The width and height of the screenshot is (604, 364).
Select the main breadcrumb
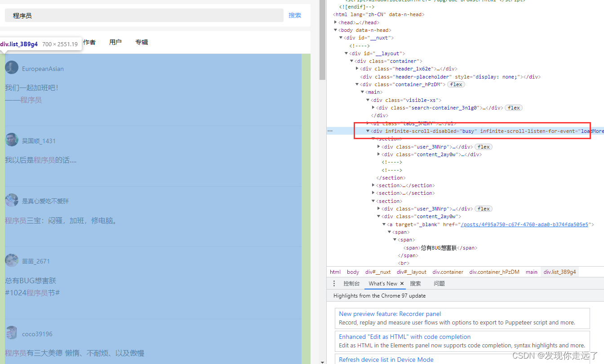[532, 272]
